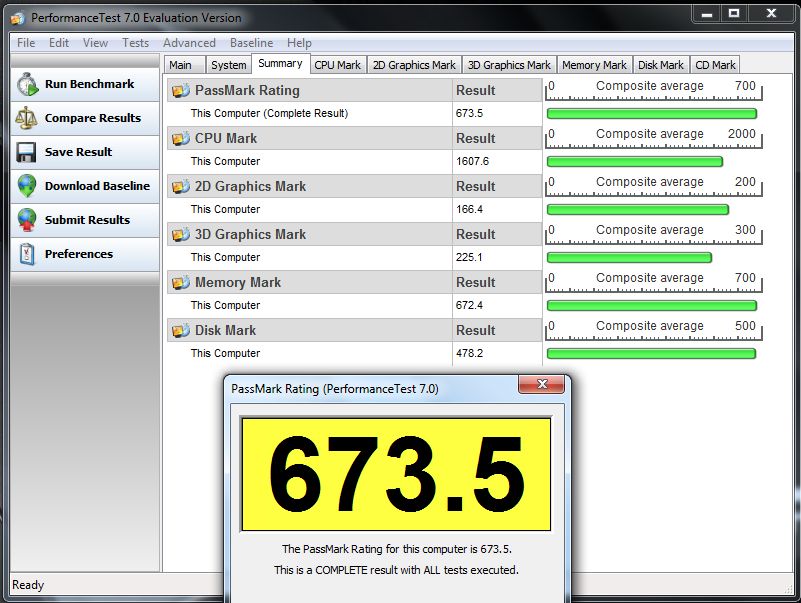Image resolution: width=801 pixels, height=603 pixels.
Task: Open the View menu
Action: 96,43
